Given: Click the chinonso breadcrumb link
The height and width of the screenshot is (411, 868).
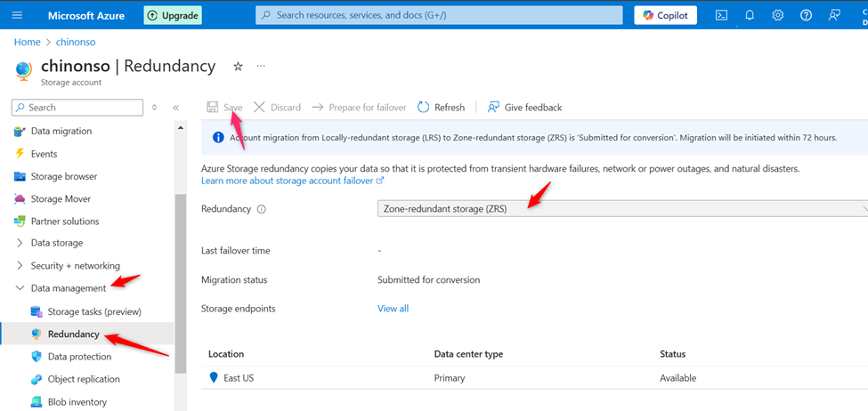Looking at the screenshot, I should [x=76, y=42].
